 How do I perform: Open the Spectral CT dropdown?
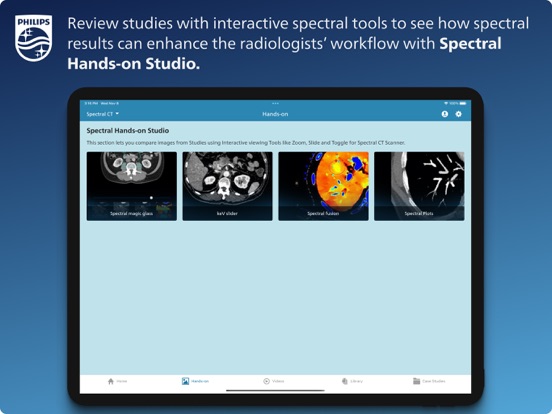[102, 114]
